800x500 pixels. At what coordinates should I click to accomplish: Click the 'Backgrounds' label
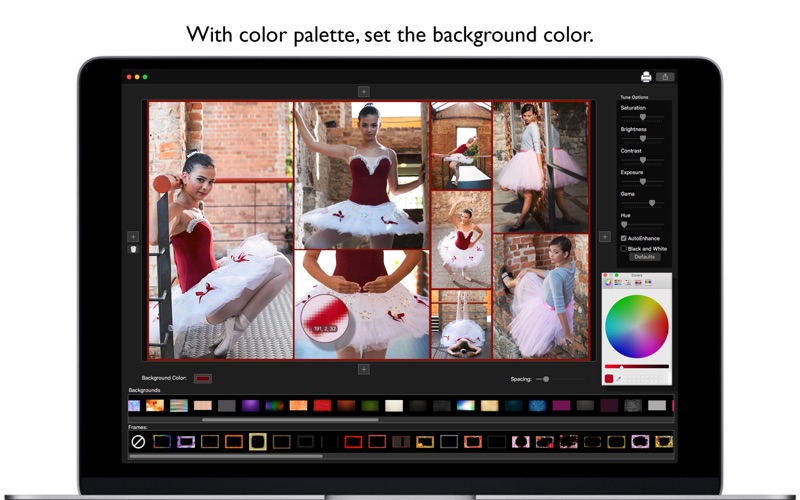point(144,390)
